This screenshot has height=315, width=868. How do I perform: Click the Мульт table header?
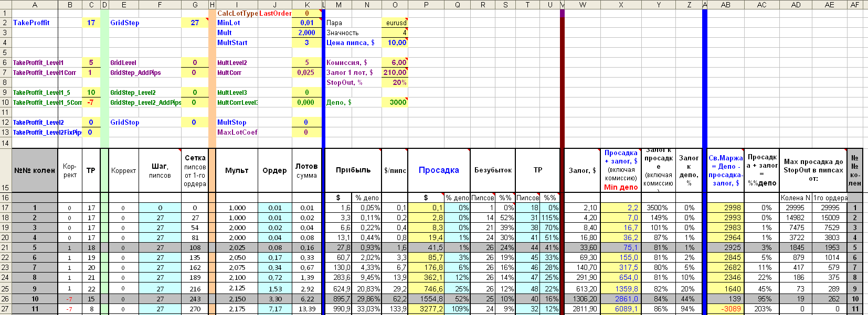[237, 170]
